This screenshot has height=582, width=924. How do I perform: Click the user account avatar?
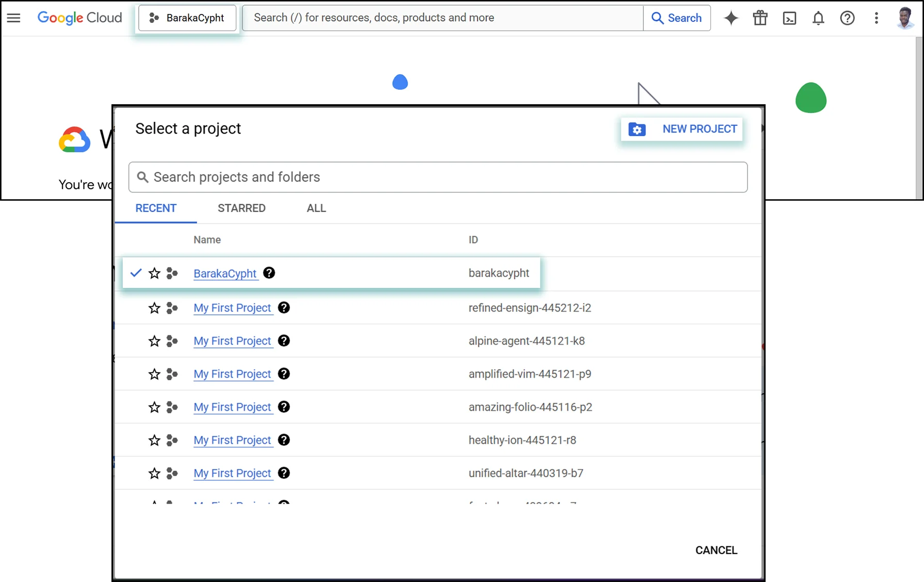pyautogui.click(x=905, y=18)
